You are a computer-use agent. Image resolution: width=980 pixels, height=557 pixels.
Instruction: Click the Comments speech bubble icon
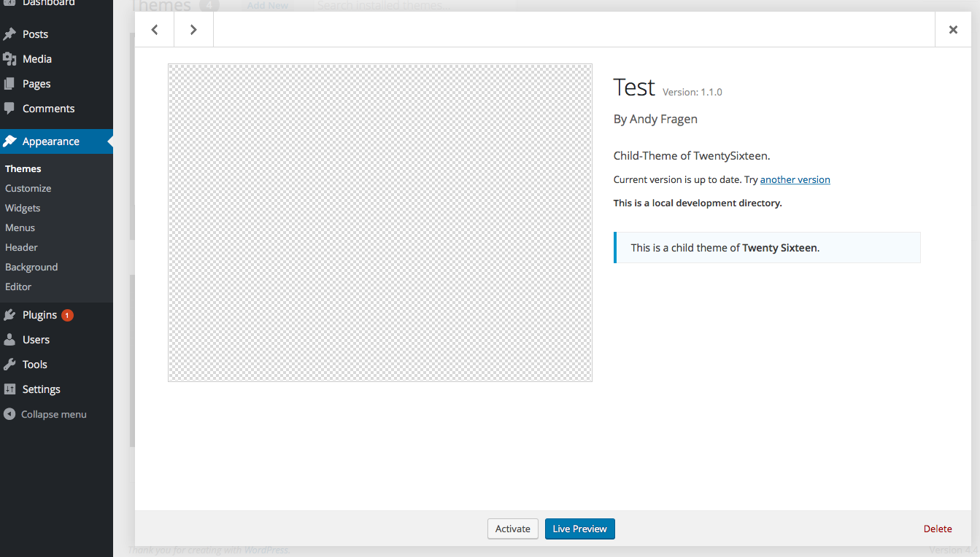pos(9,109)
